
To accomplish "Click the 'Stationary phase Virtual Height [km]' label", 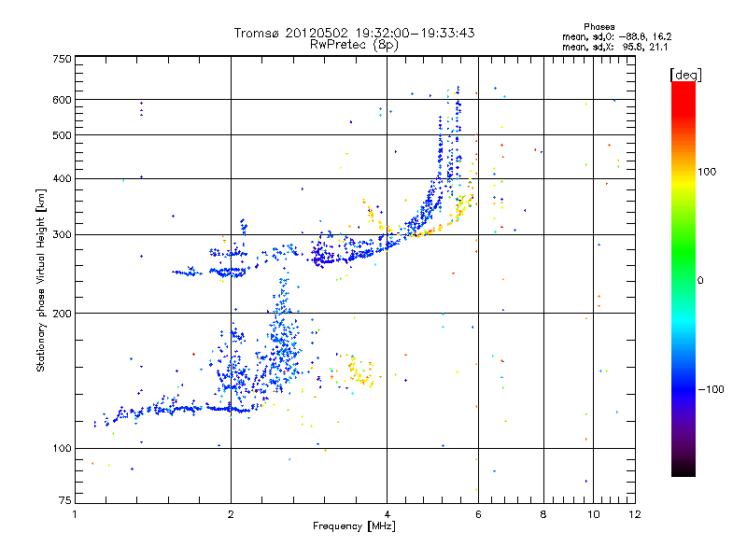I will coord(41,281).
